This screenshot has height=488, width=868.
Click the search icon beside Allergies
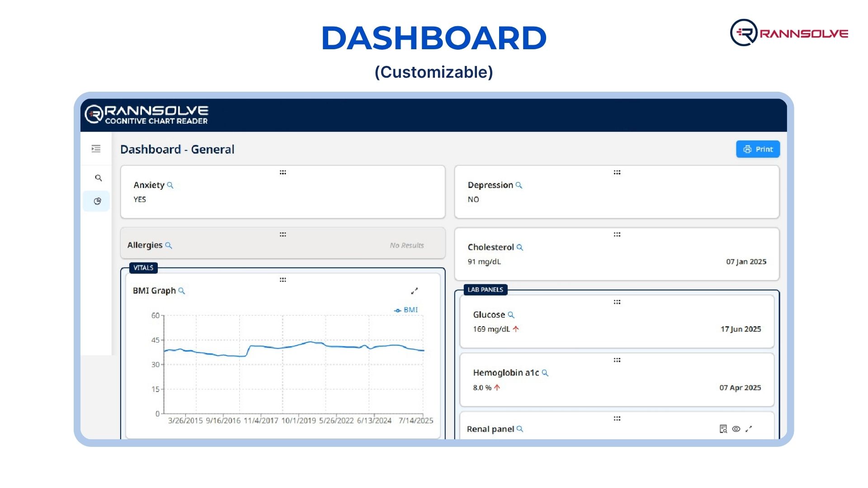pos(169,245)
